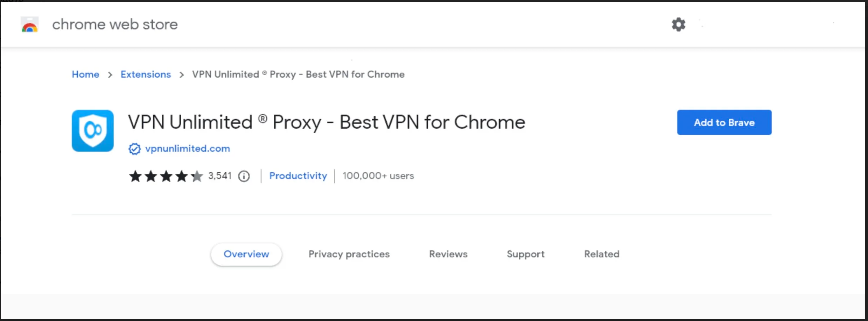Click the breadcrumb chevron after Home
The height and width of the screenshot is (321, 868).
tap(110, 75)
